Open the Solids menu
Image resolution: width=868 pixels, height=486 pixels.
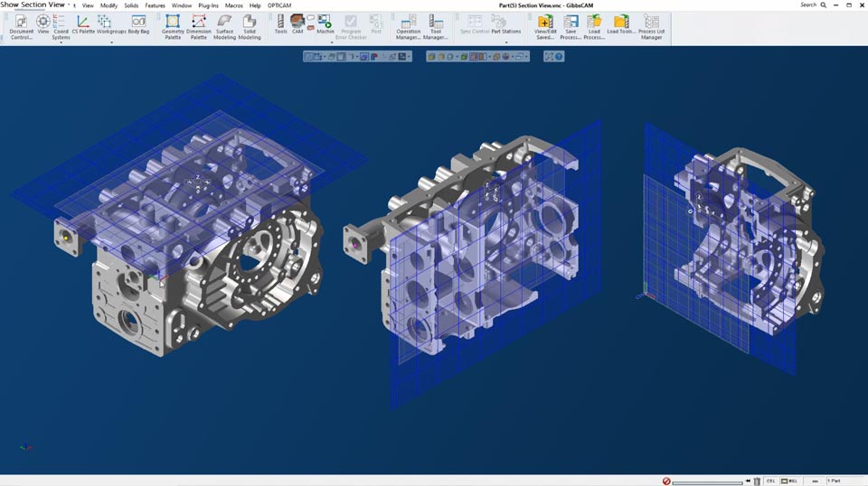[x=131, y=5]
